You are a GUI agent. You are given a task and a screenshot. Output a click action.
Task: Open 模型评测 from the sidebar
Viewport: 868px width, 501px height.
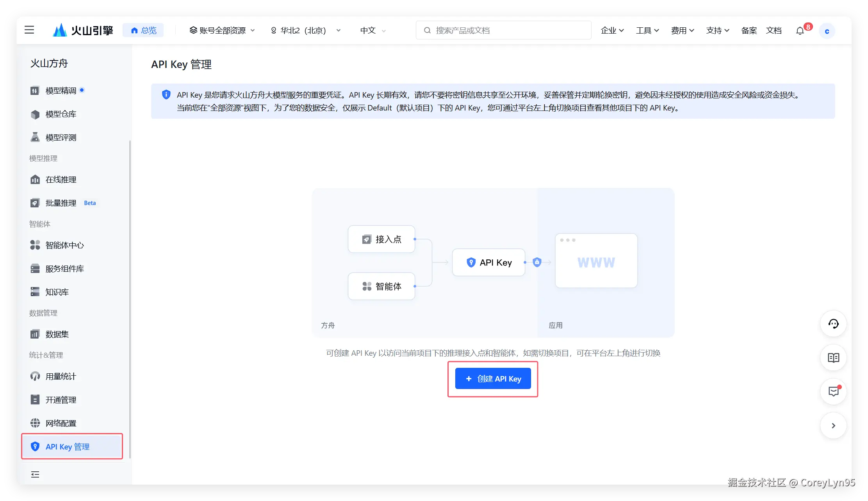[60, 137]
